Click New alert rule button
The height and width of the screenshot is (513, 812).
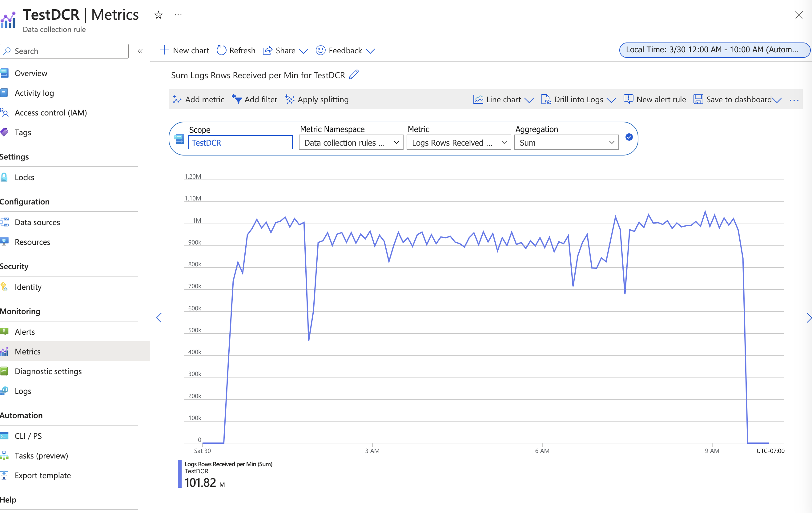(655, 99)
